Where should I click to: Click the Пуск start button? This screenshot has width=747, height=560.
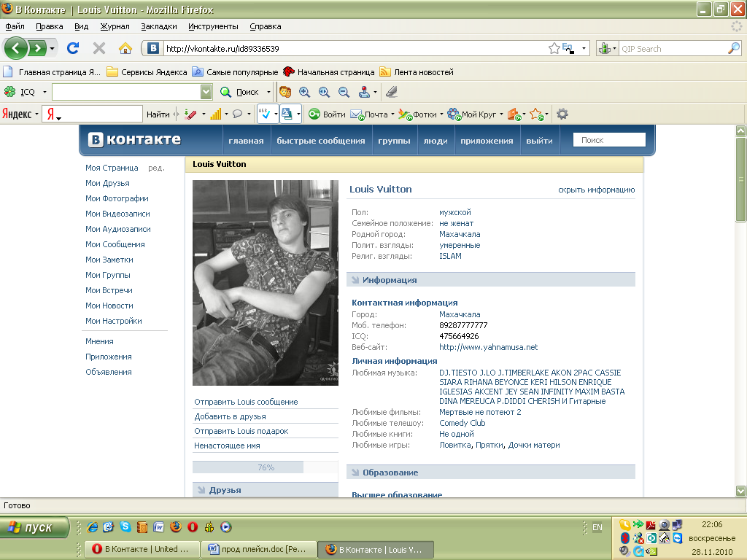pos(34,527)
